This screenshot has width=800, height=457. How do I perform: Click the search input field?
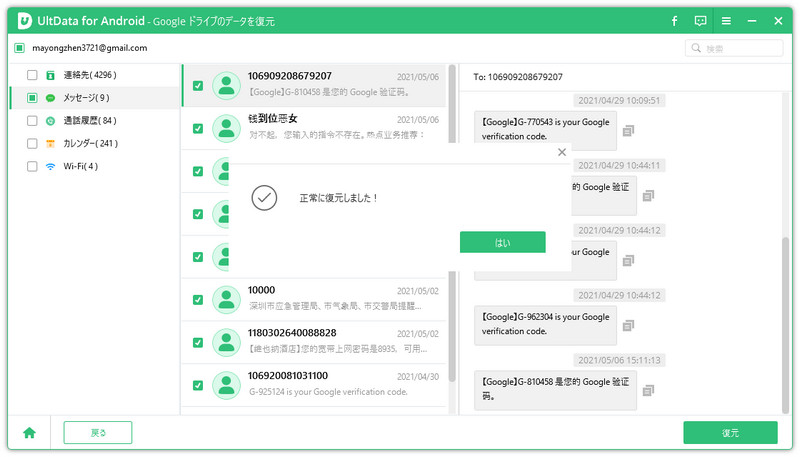(x=734, y=48)
